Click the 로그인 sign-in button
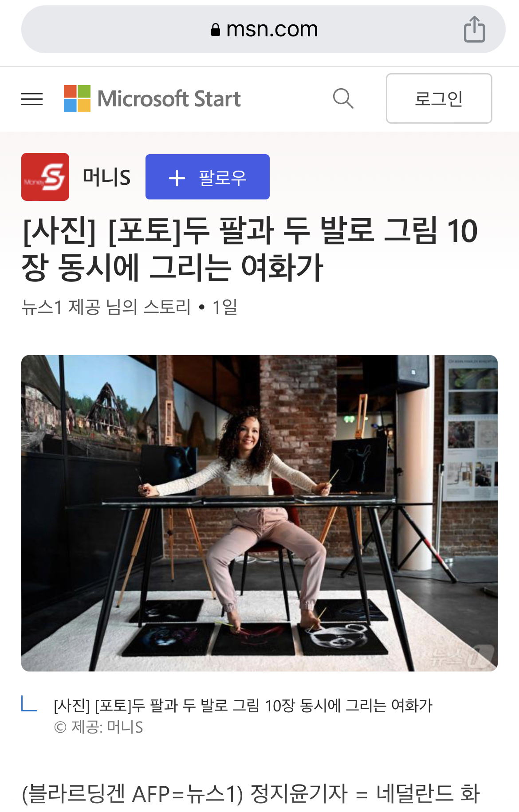Viewport: 519px width, 812px height. (439, 98)
